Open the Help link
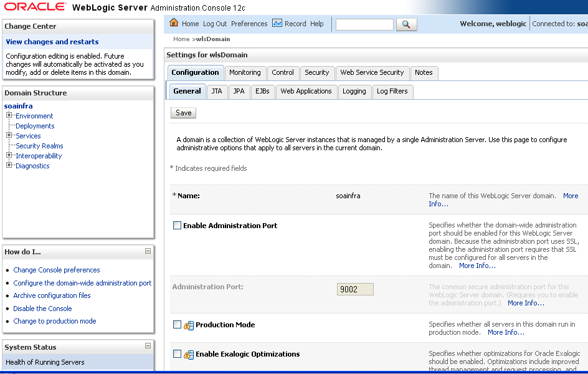The height and width of the screenshot is (374, 588). click(x=317, y=24)
